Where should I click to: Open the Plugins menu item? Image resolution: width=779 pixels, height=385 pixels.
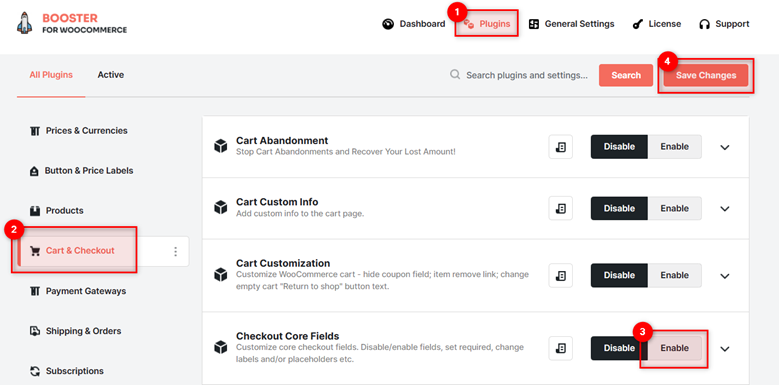[x=487, y=24]
